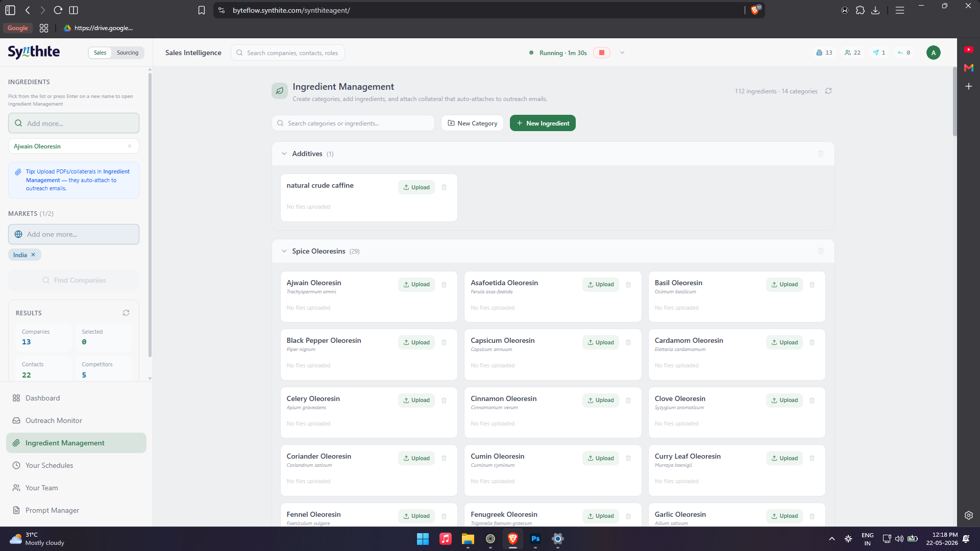Open browser sidebar settings gear
980x551 pixels.
tap(969, 515)
